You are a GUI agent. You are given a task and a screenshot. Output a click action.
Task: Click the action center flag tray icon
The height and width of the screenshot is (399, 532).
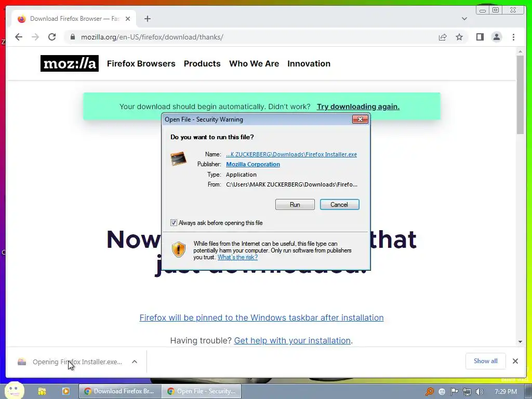coord(454,392)
